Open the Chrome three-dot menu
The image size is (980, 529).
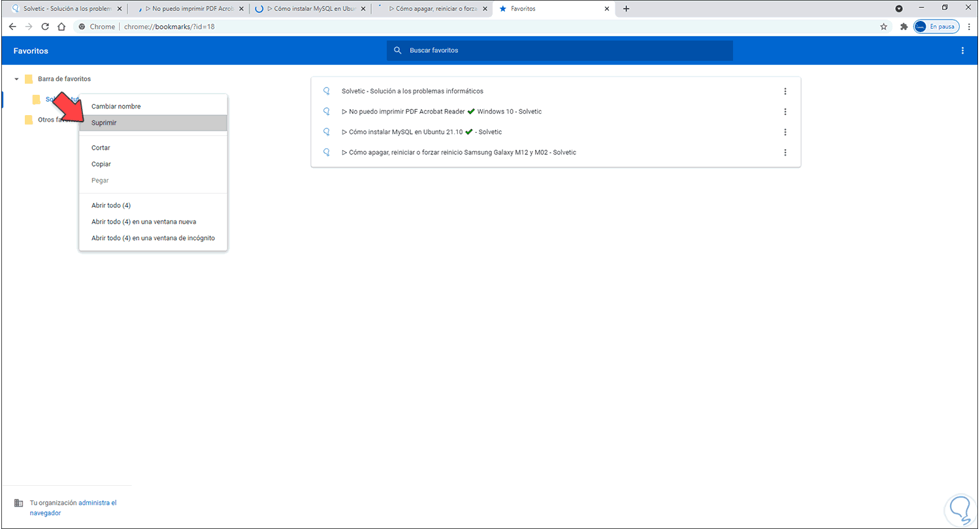(x=969, y=27)
